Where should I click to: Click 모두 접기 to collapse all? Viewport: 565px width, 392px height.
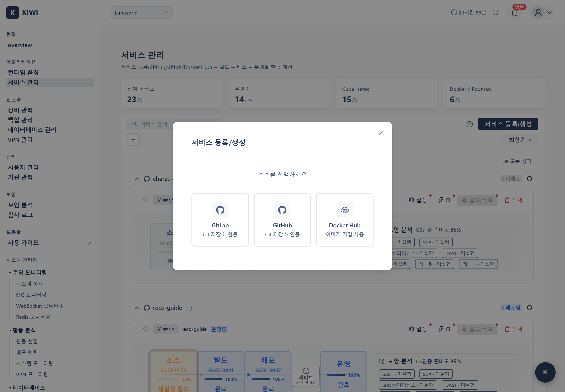pos(517,161)
